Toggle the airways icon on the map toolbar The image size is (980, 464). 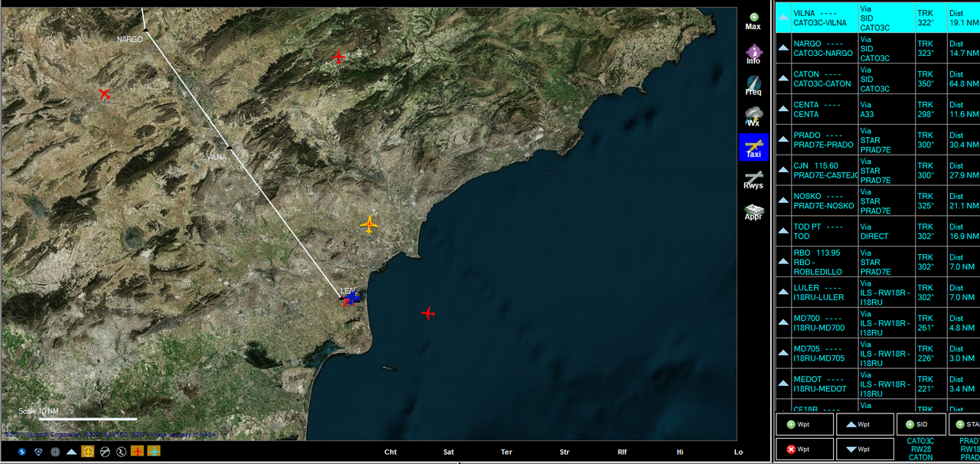tap(121, 452)
